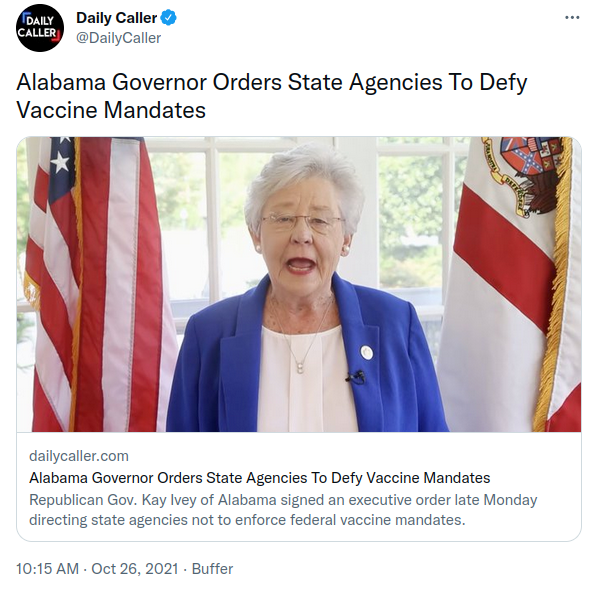Click the pearl necklace pendant in photo

(300, 367)
